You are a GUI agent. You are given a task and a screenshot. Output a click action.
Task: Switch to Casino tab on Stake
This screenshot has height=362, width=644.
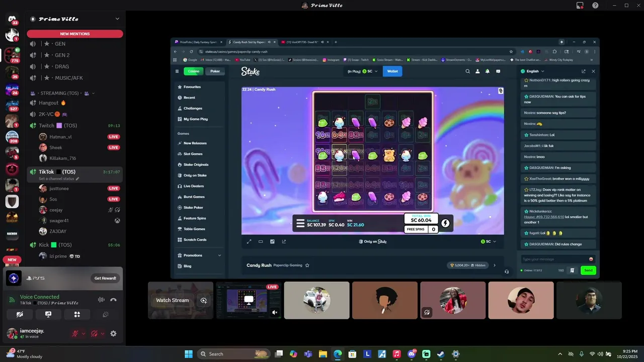(194, 71)
